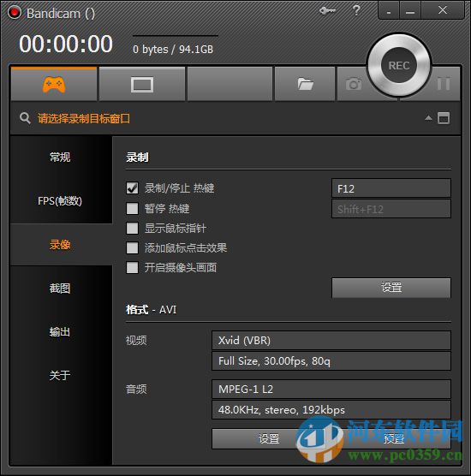Image resolution: width=471 pixels, height=476 pixels.
Task: Click 请选择录制目标窗口 target prompt
Action: coord(84,118)
